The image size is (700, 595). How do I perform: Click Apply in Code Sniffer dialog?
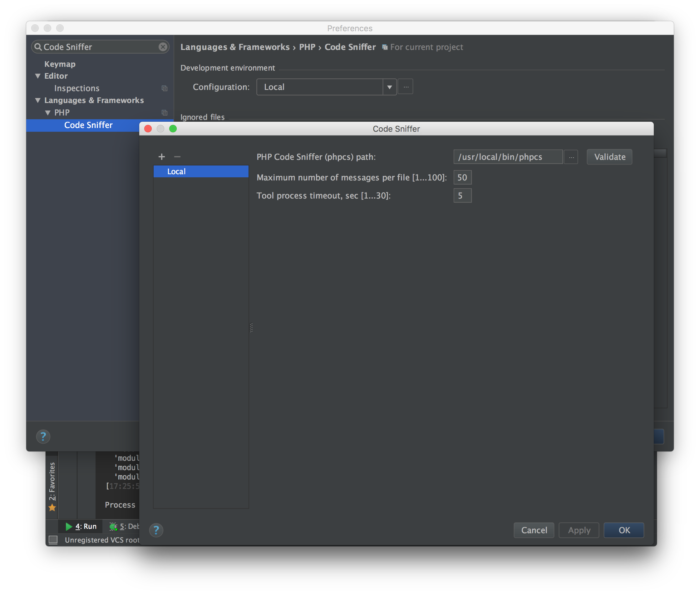point(579,530)
